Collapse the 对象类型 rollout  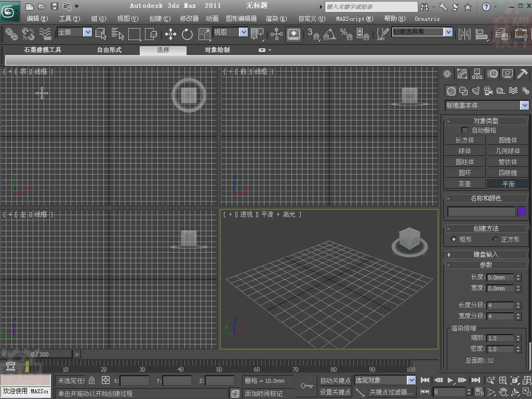click(x=486, y=121)
